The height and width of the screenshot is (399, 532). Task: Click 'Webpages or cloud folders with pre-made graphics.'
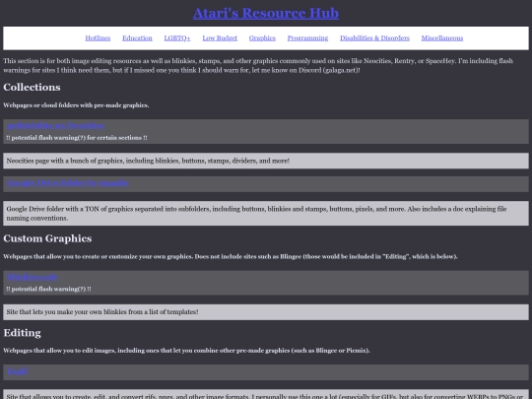coord(76,105)
